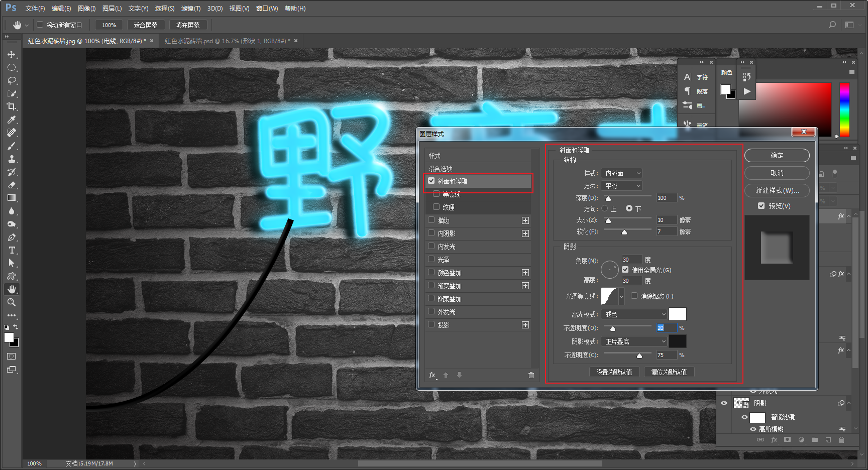This screenshot has height=470, width=868.
Task: Select the Move tool
Action: coord(12,54)
